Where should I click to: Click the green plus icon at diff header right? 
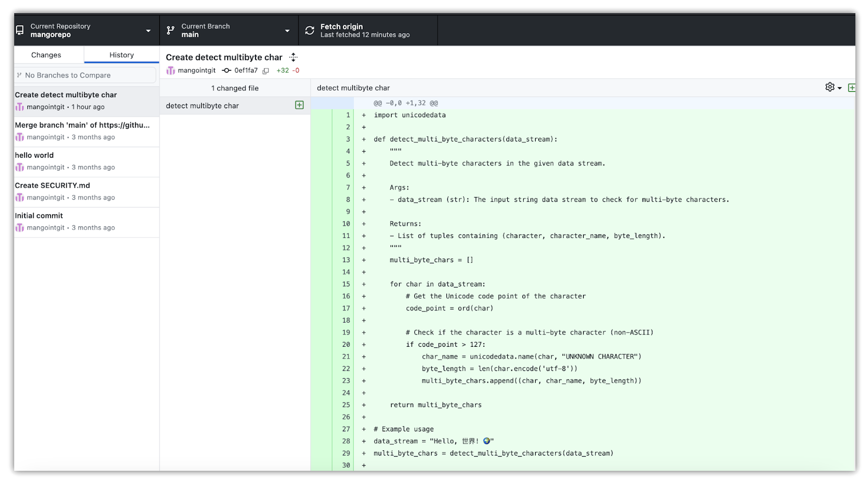point(852,88)
